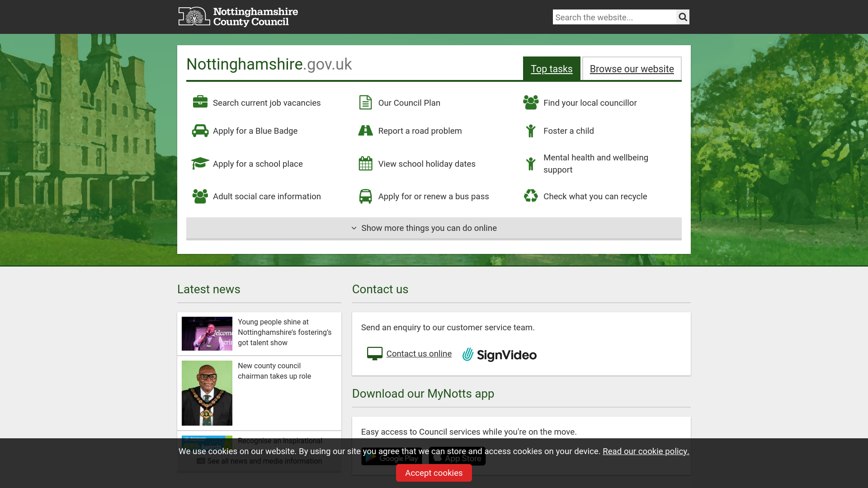
Task: Click into the Search the website field
Action: (614, 17)
